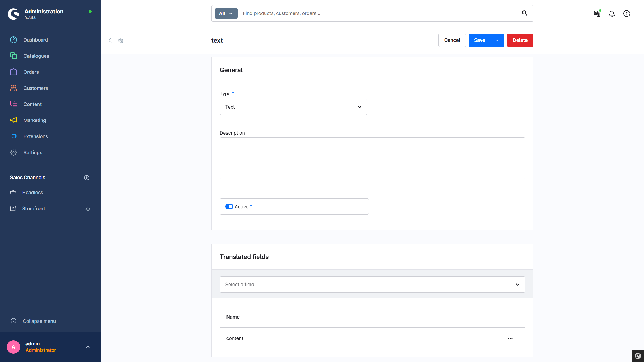Open the Settings menu entry
The height and width of the screenshot is (362, 644).
(x=32, y=152)
